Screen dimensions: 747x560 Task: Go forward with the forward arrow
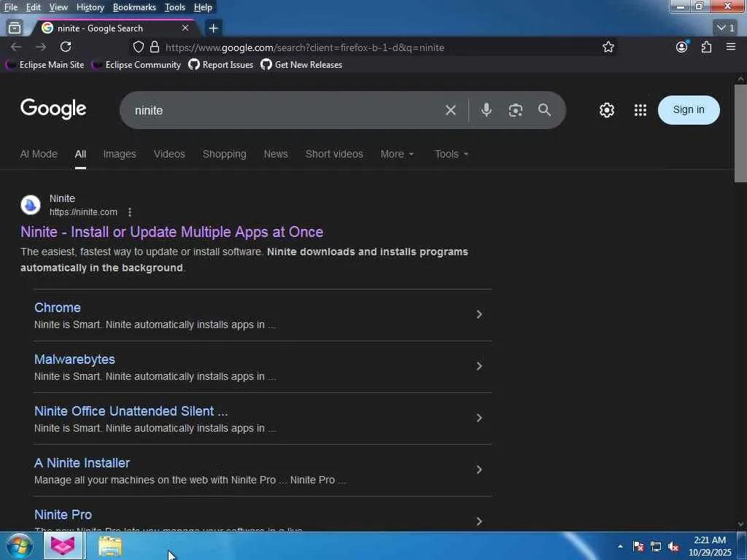point(41,47)
